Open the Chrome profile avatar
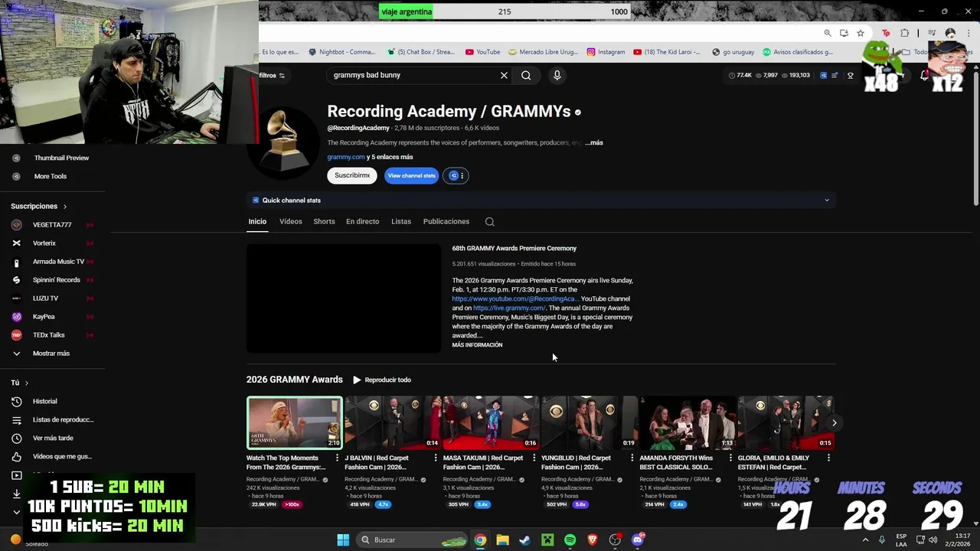 950,33
